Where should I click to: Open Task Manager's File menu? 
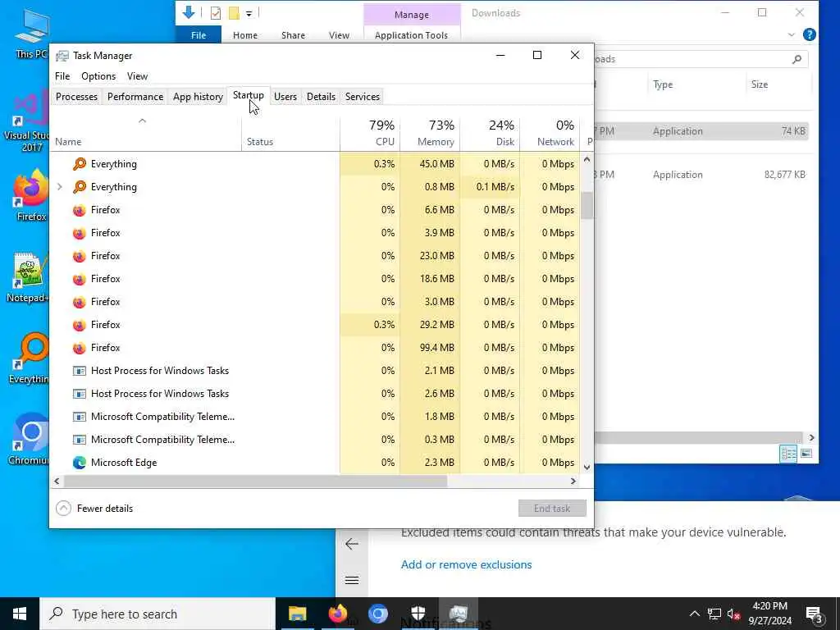62,76
